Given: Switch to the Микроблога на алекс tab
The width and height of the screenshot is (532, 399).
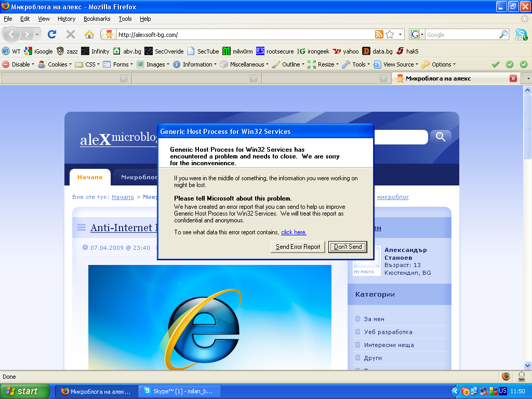Looking at the screenshot, I should pyautogui.click(x=455, y=78).
